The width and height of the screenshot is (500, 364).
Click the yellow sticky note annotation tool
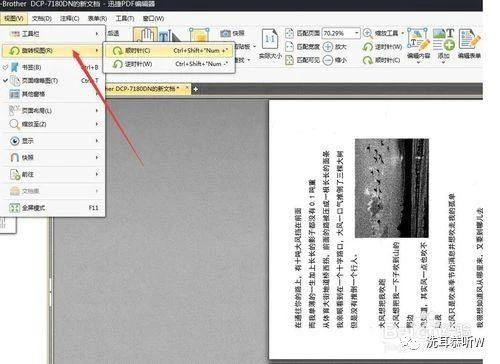pyautogui.click(x=199, y=35)
